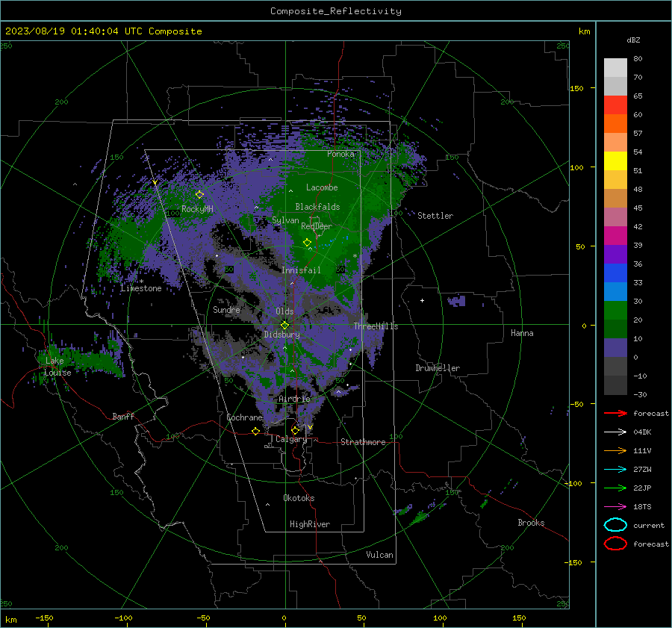Viewport: 672px width, 628px height.
Task: Click the yellow diamond marker beside RockyMH
Action: pyautogui.click(x=199, y=195)
